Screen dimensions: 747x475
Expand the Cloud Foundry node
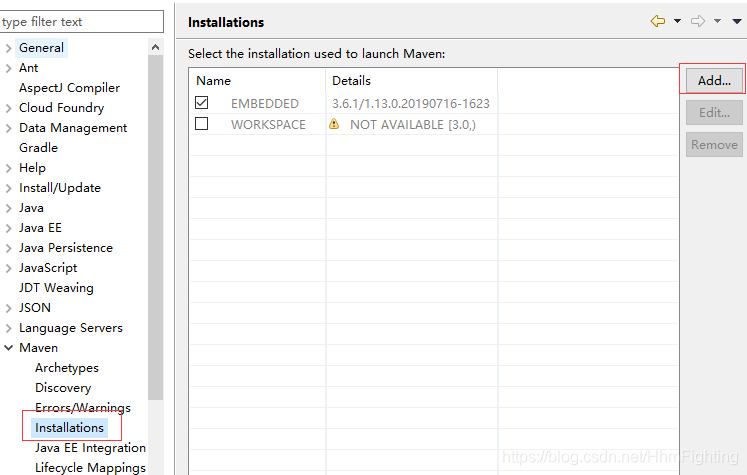(x=8, y=108)
